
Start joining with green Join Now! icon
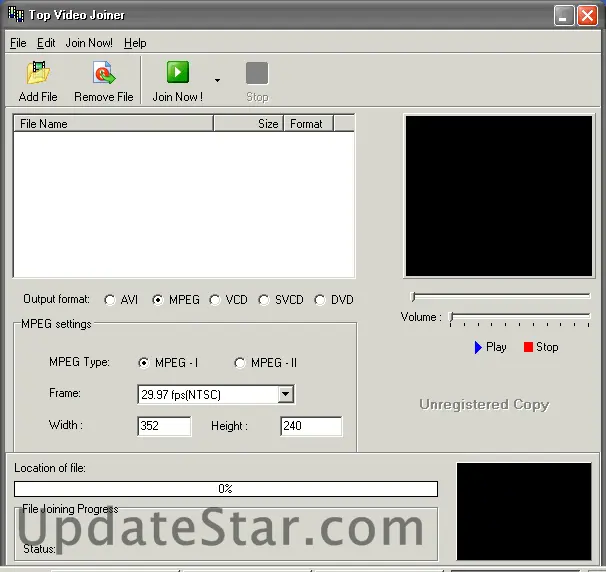178,72
